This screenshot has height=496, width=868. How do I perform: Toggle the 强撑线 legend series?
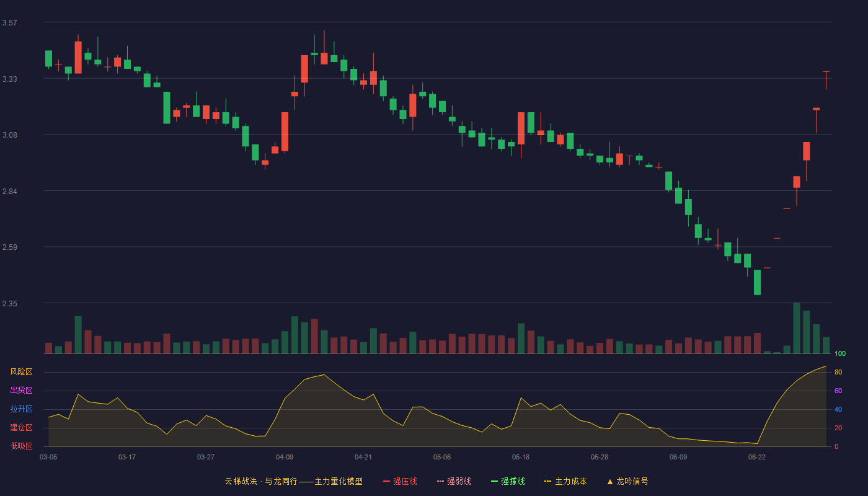(508, 481)
